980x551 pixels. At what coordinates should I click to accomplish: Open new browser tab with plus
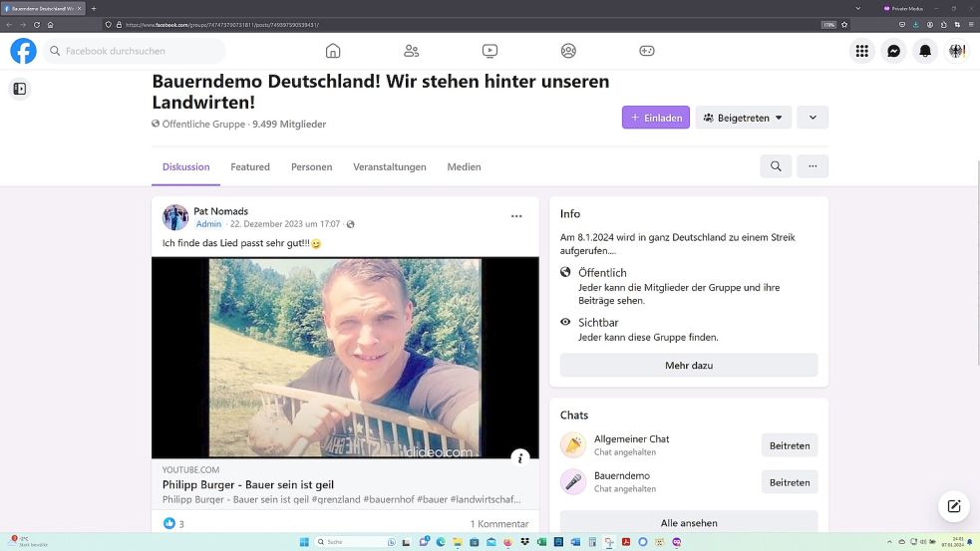pyautogui.click(x=93, y=9)
